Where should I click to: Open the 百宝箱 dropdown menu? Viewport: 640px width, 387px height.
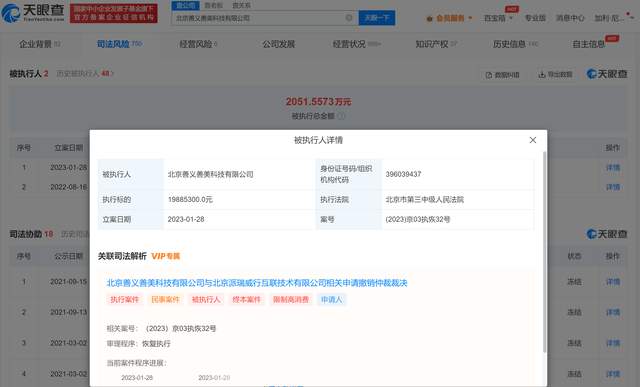coord(498,18)
